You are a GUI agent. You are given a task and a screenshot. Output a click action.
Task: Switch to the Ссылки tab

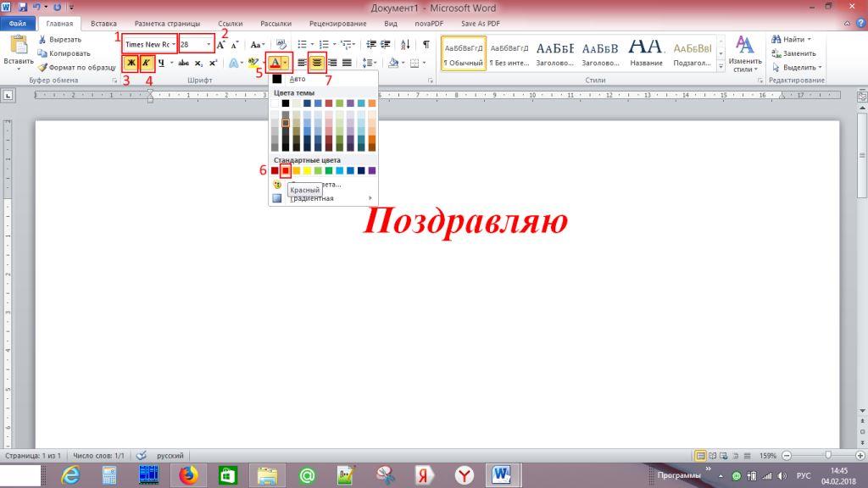(231, 24)
